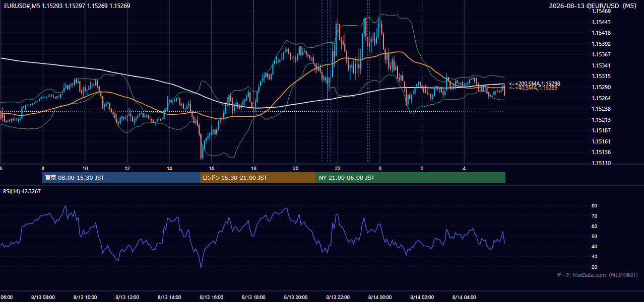Click the 8/13 12:00 time label
Image resolution: width=644 pixels, height=302 pixels.
127,297
